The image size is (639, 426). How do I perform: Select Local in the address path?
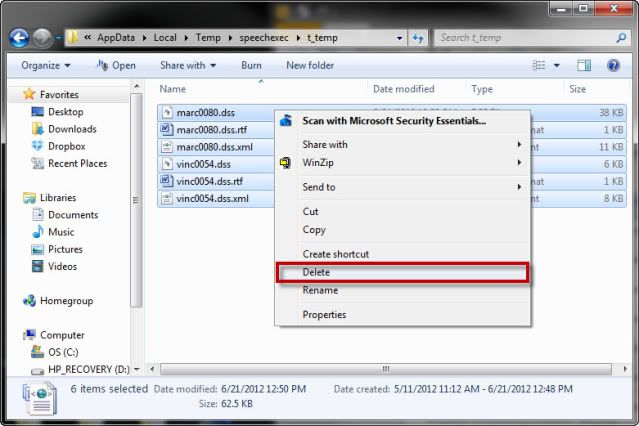click(165, 38)
